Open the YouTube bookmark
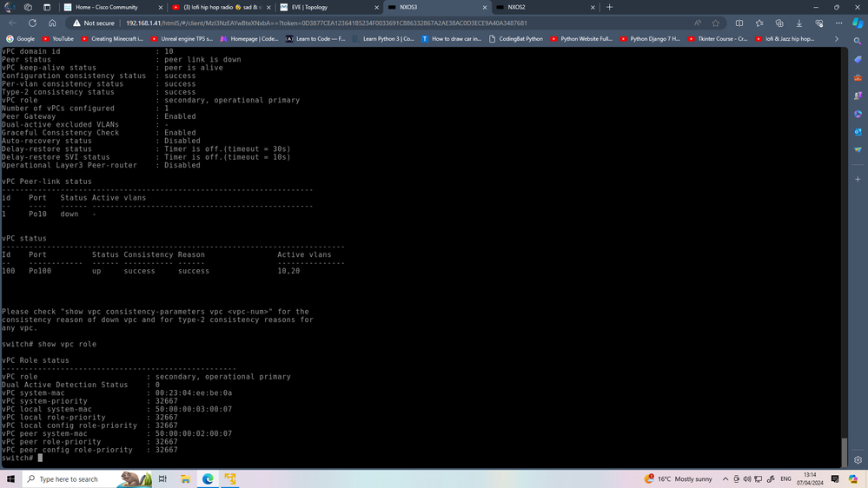Image resolution: width=868 pixels, height=488 pixels. 58,39
